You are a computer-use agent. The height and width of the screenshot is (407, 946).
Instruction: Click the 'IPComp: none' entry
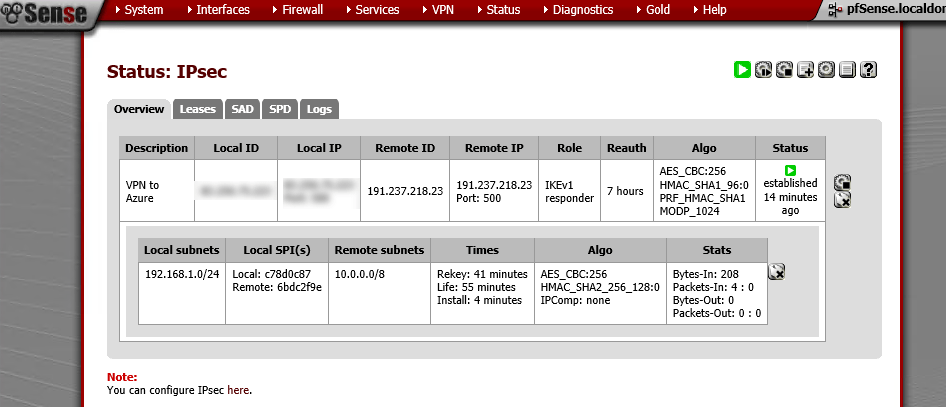pyautogui.click(x=575, y=300)
